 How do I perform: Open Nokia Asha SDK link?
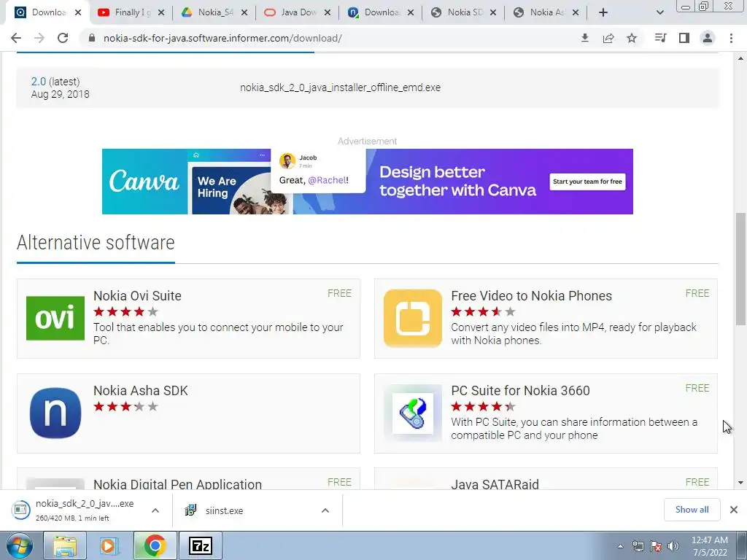141,391
